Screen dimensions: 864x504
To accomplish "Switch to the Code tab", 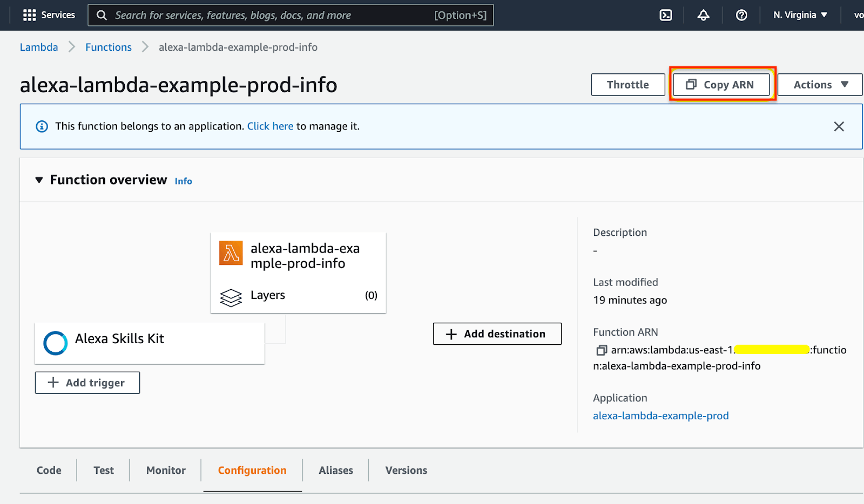I will (49, 470).
